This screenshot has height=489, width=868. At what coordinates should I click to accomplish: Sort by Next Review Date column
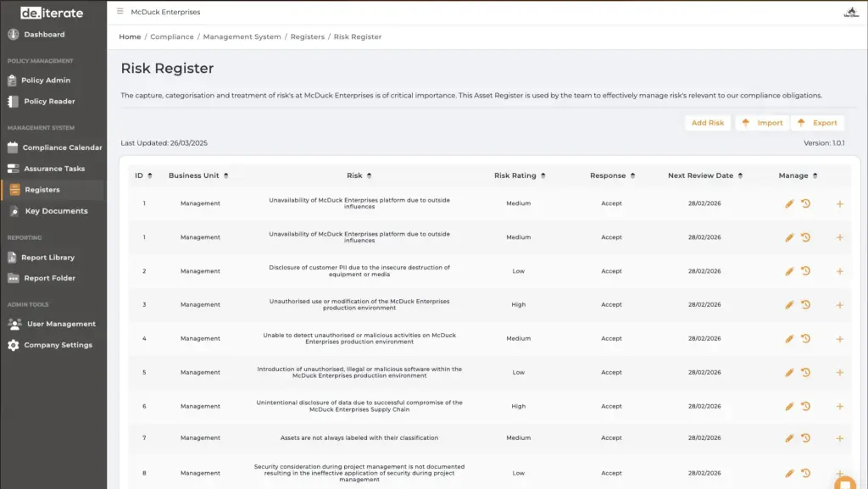705,175
